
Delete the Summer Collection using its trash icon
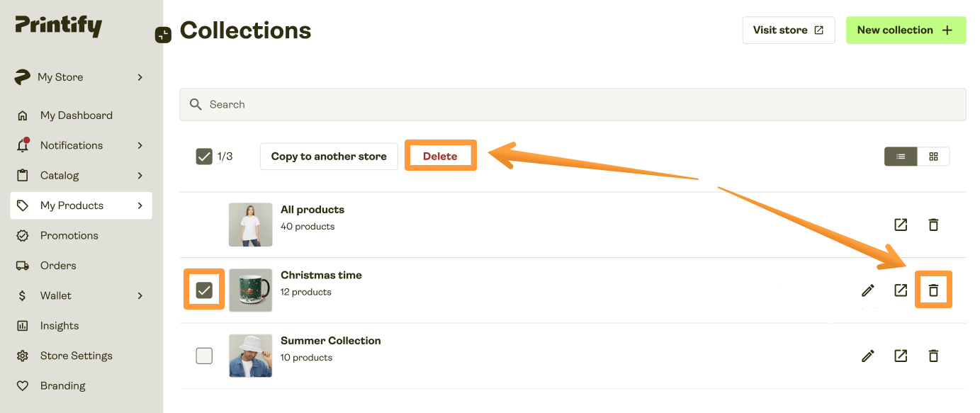(933, 356)
